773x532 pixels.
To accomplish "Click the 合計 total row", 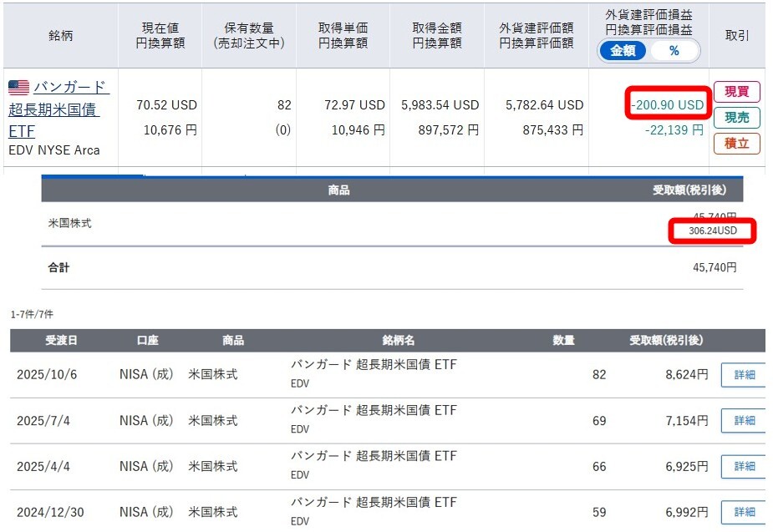I will click(58, 268).
